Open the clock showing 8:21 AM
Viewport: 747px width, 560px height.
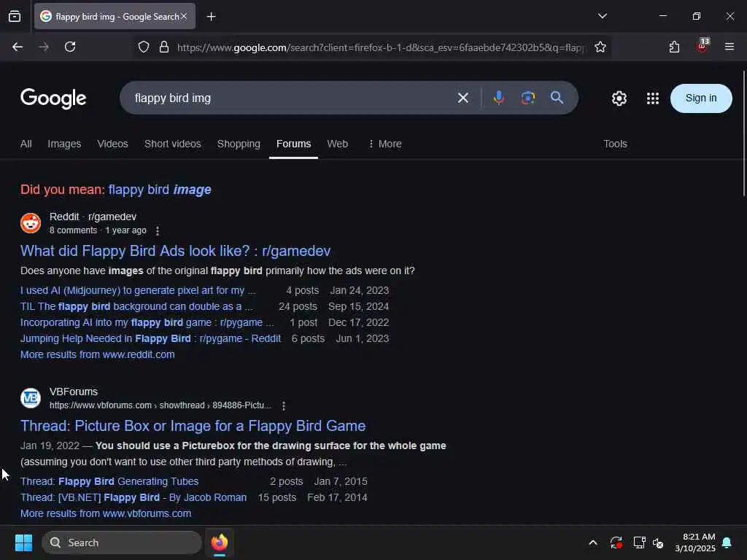click(x=695, y=542)
